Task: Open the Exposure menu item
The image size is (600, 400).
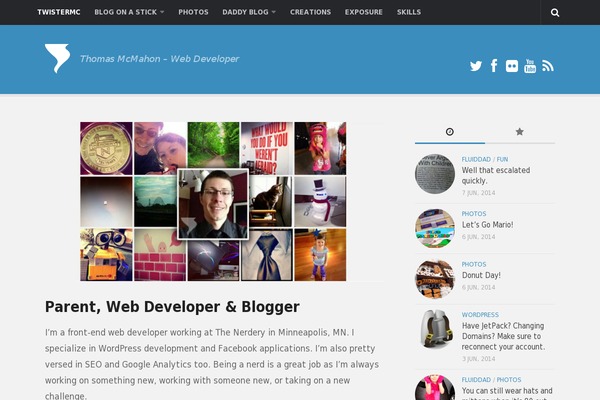Action: (x=364, y=12)
